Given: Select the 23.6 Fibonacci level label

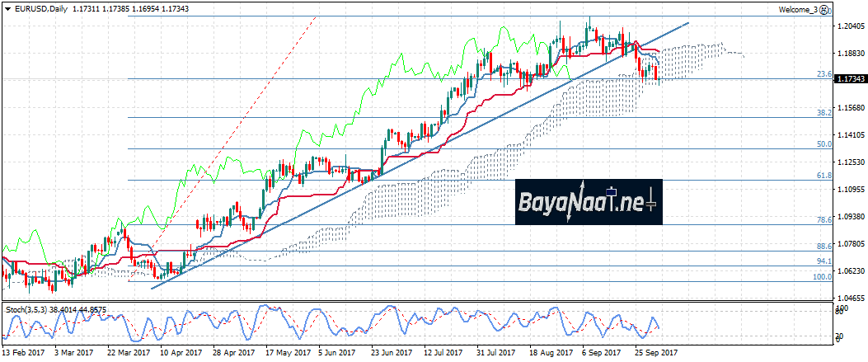Looking at the screenshot, I should 823,74.
